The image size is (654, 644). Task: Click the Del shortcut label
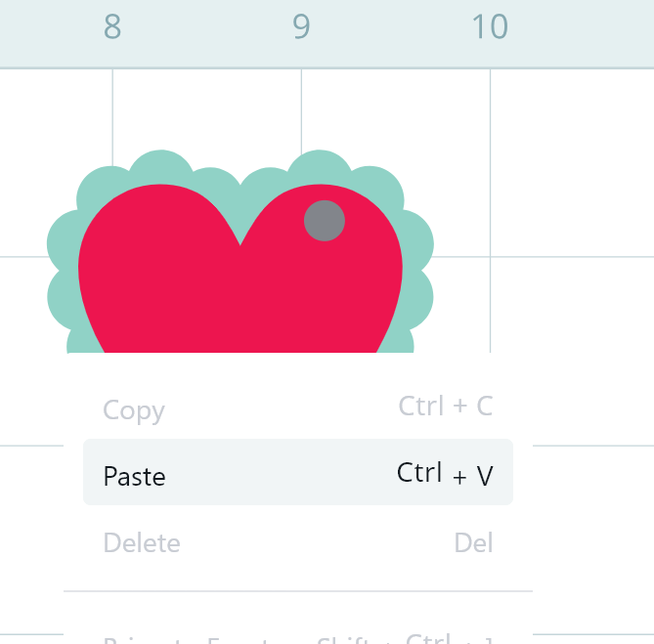point(473,542)
